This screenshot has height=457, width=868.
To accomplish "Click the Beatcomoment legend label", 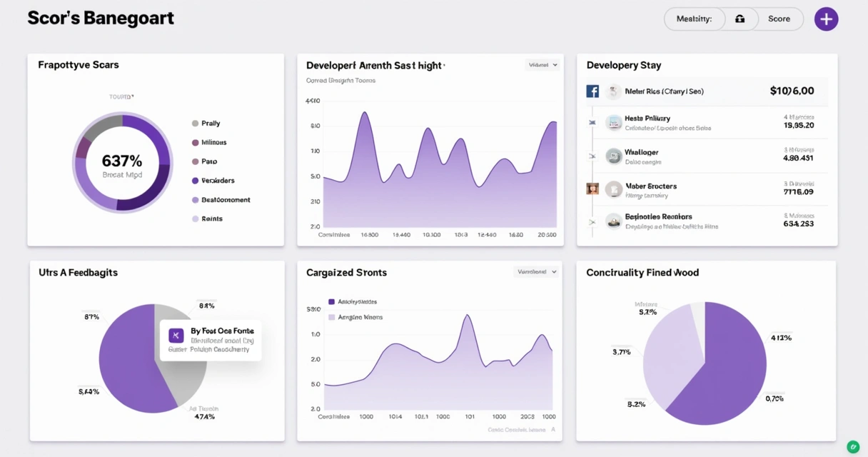I will pos(226,200).
